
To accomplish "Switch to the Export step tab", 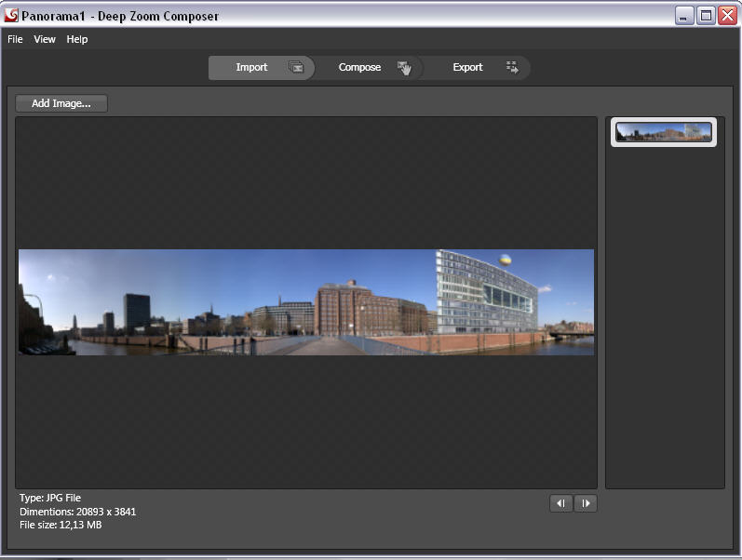I will (467, 68).
